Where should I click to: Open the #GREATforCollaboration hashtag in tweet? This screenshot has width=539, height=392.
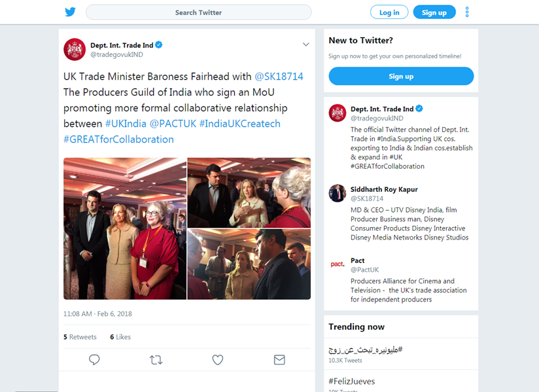pos(118,139)
